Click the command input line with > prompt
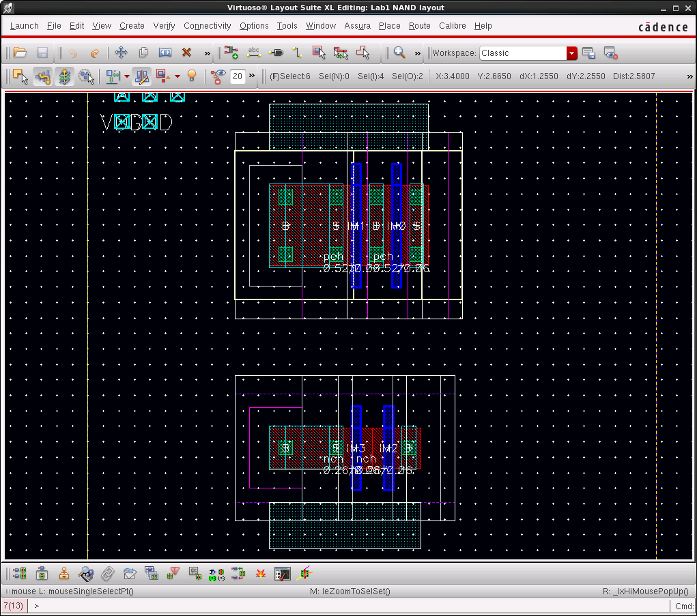The width and height of the screenshot is (697, 616). (349, 606)
